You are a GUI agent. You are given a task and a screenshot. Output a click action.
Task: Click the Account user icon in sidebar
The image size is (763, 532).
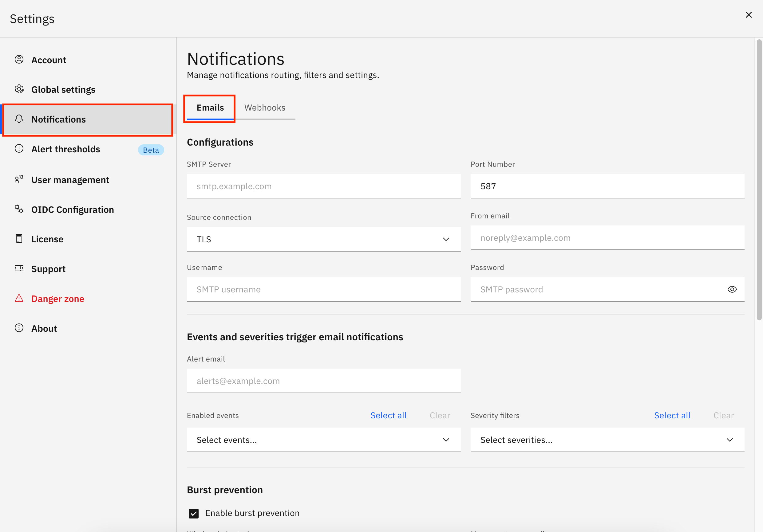(19, 60)
